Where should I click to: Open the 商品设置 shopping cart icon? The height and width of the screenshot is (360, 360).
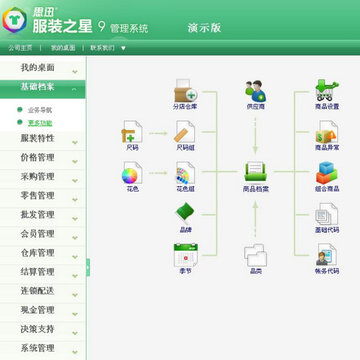327,90
